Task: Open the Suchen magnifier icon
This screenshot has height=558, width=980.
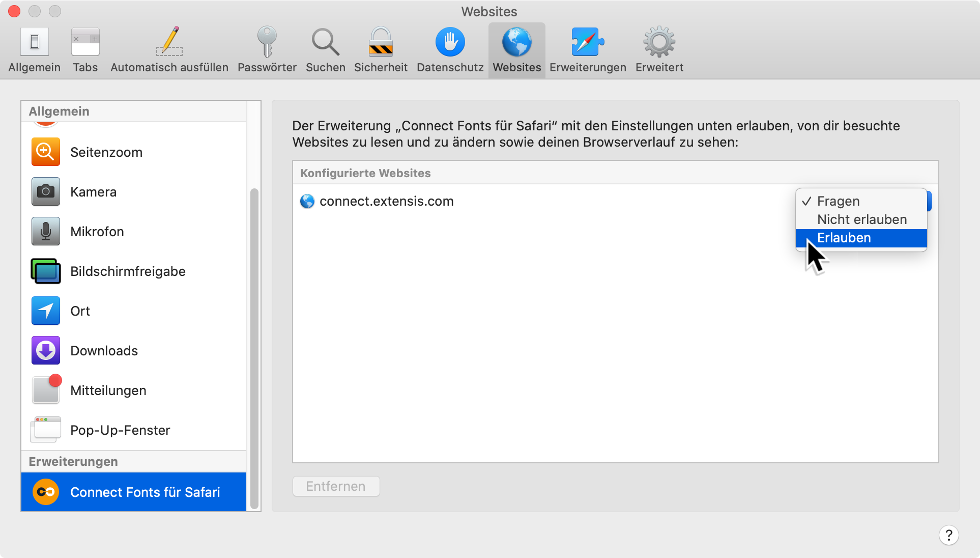Action: click(325, 42)
